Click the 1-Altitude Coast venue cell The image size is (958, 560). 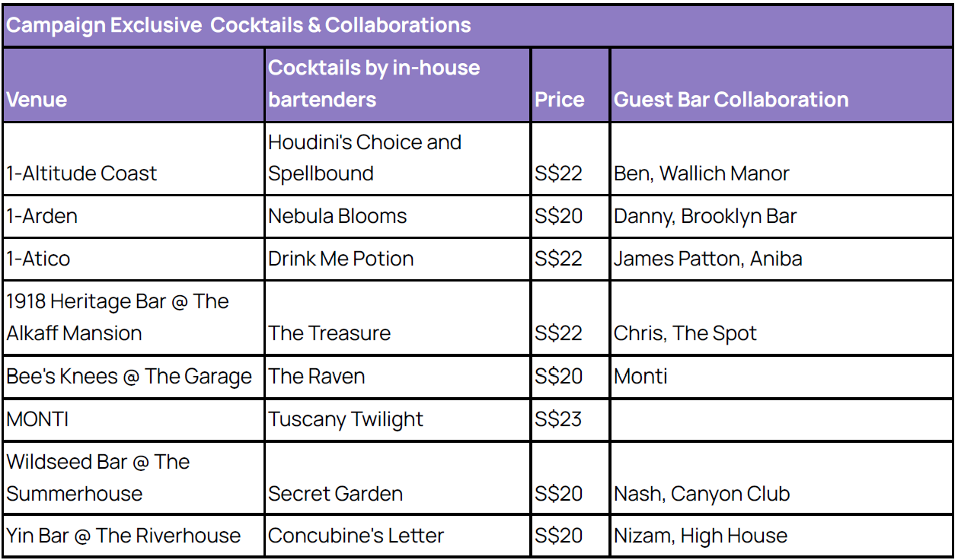[x=133, y=158]
